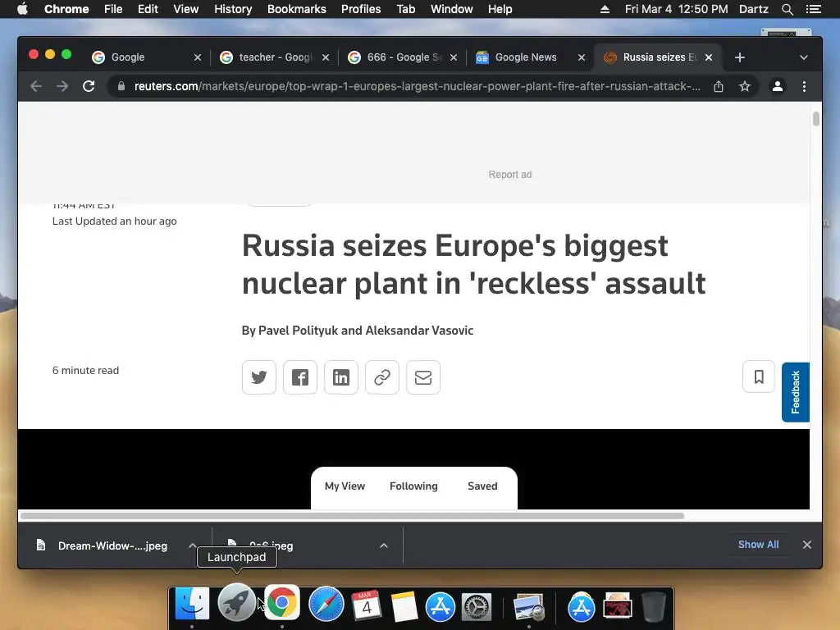Open Launchpad from the Dock

click(x=236, y=602)
